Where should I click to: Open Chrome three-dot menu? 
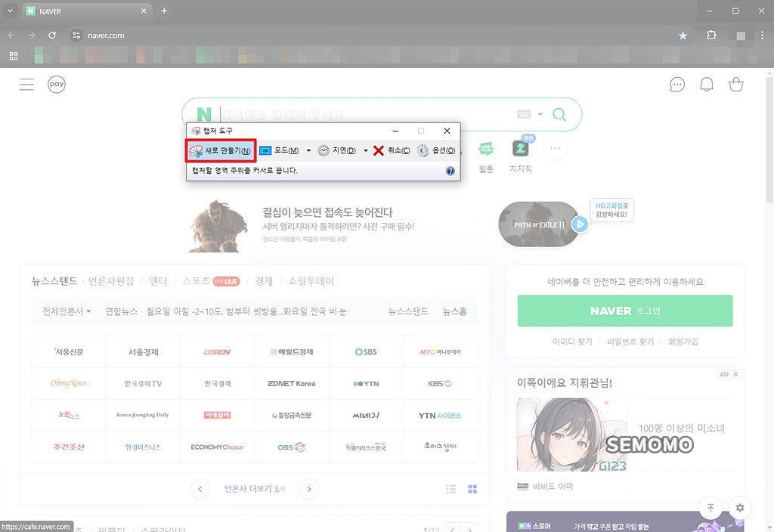point(762,35)
